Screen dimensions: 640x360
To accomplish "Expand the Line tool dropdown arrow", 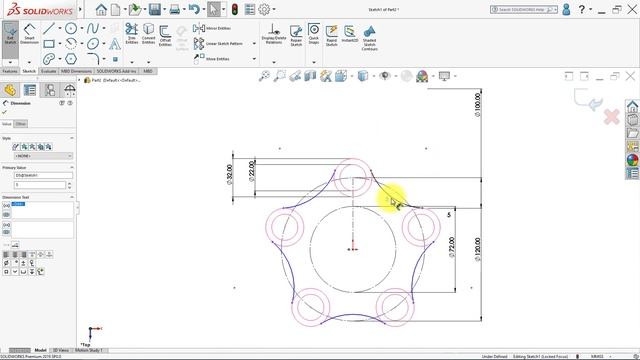I will pos(60,29).
